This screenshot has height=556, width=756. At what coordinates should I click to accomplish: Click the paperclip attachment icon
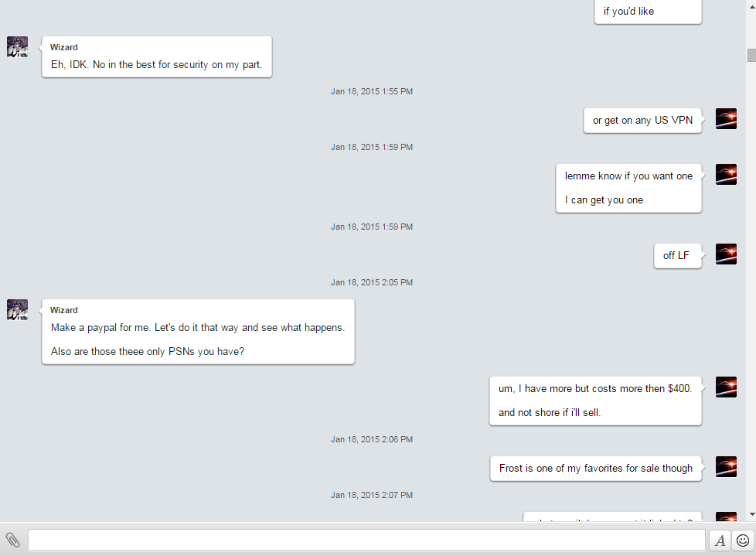pos(12,540)
